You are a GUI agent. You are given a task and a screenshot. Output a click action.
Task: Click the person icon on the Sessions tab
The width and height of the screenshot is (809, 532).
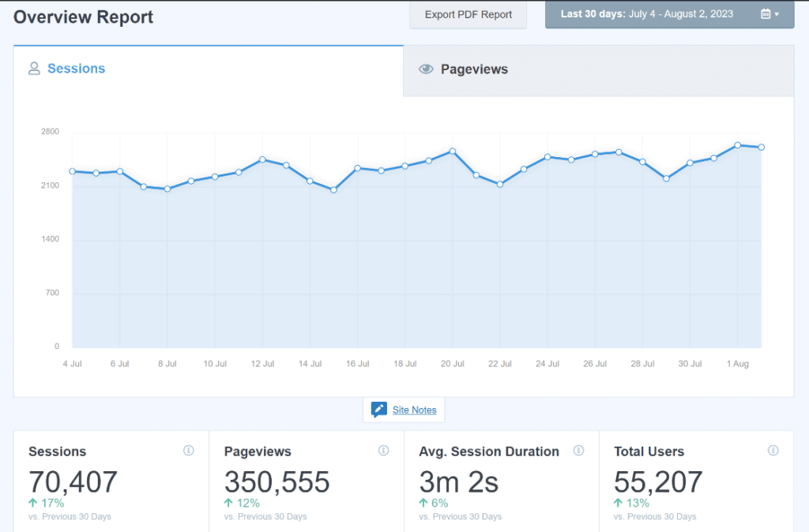click(34, 69)
